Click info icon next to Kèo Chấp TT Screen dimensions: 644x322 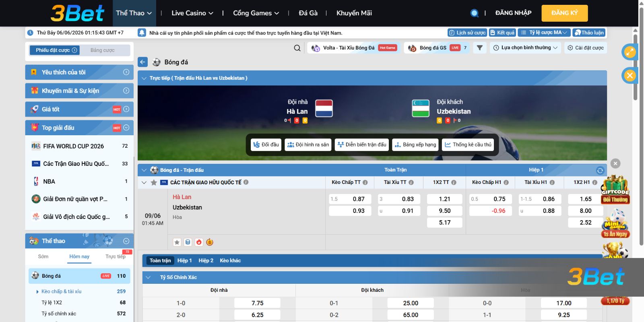pos(365,182)
